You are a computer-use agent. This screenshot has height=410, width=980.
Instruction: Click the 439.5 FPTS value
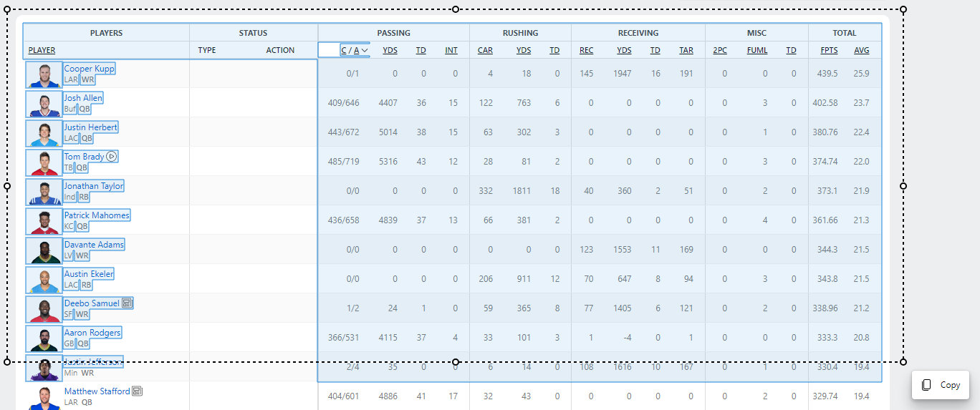(827, 74)
